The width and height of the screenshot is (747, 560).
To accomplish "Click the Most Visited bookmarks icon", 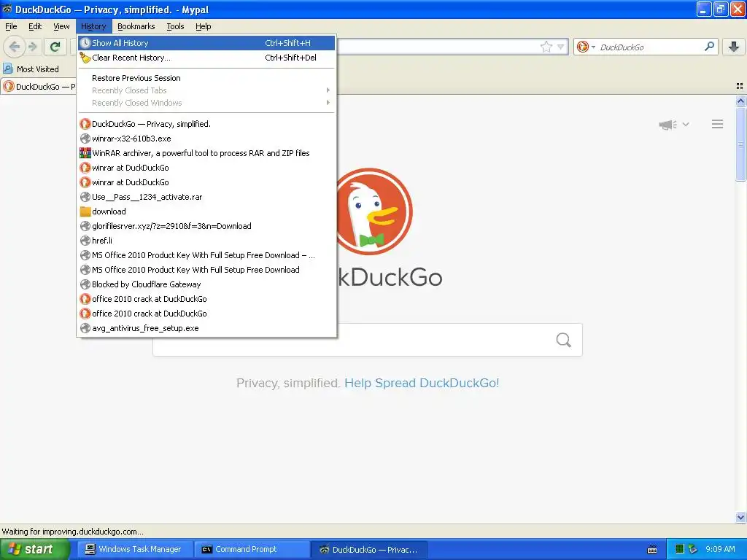I will tap(7, 69).
